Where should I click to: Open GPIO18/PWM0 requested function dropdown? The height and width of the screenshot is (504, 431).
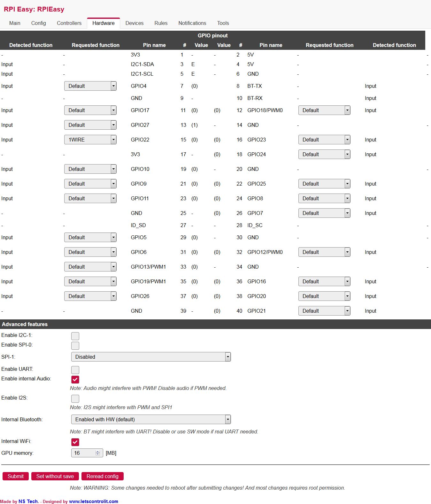pos(324,110)
